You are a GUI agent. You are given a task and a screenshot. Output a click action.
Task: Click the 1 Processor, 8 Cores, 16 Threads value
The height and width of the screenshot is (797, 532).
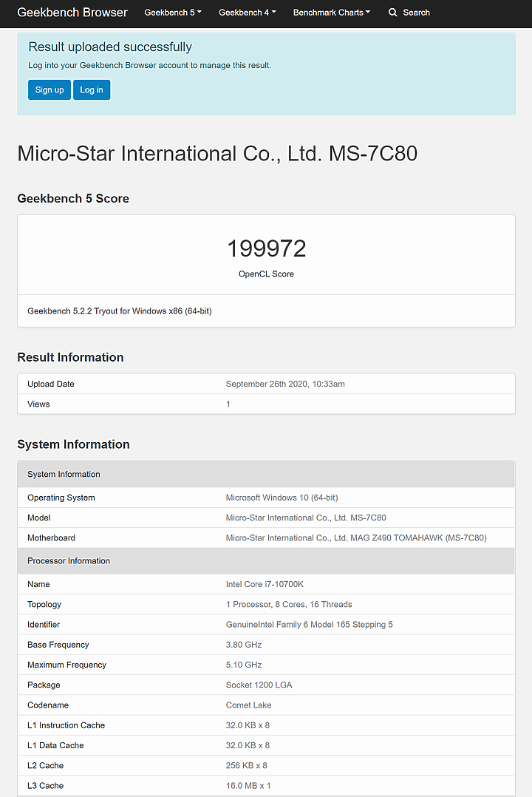tap(289, 604)
